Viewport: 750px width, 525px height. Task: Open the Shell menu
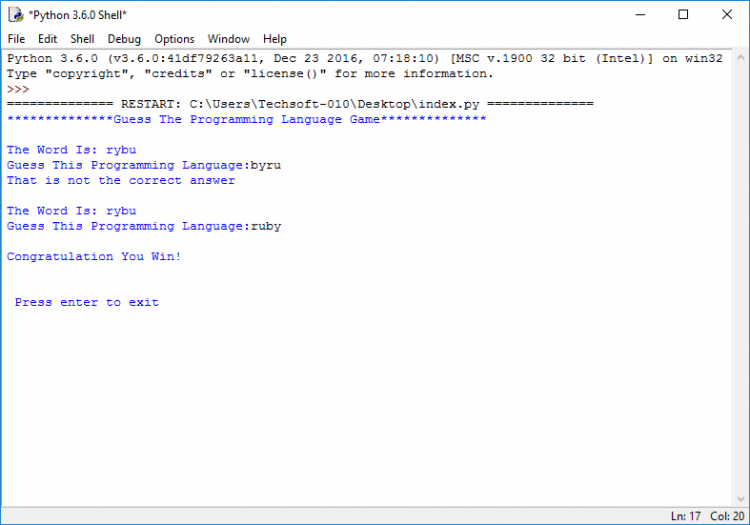point(82,39)
